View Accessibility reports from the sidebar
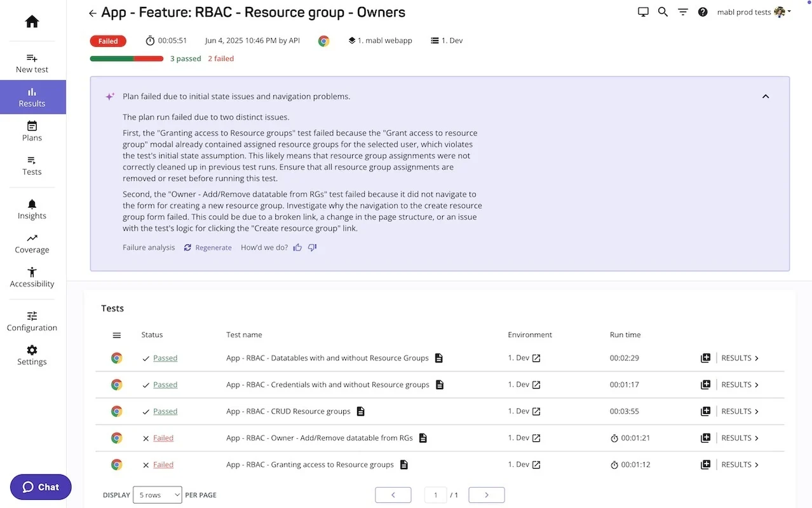 [x=31, y=278]
